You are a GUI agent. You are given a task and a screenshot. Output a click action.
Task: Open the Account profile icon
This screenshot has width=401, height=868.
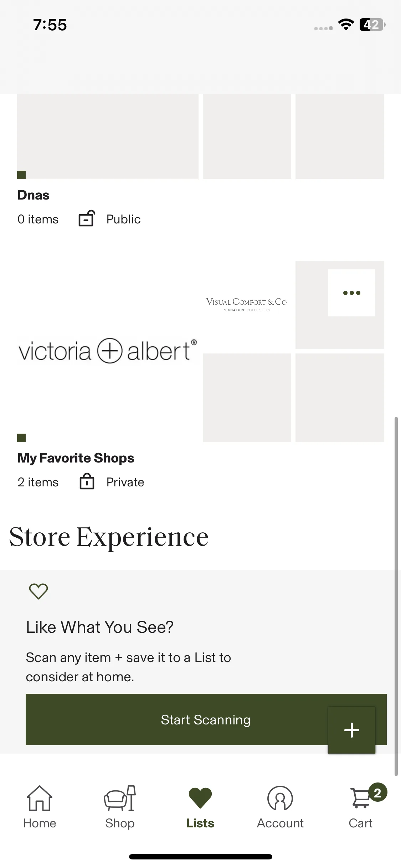(280, 798)
